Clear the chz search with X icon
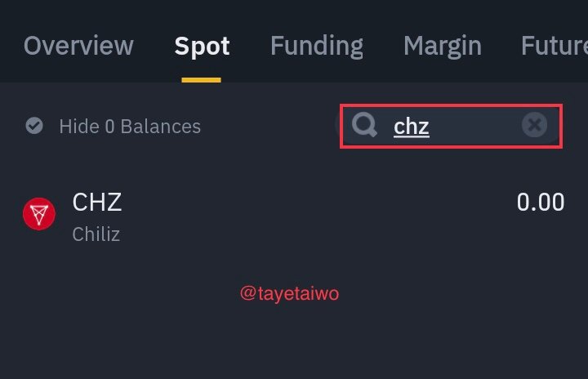Viewport: 588px width, 379px height. pyautogui.click(x=534, y=125)
